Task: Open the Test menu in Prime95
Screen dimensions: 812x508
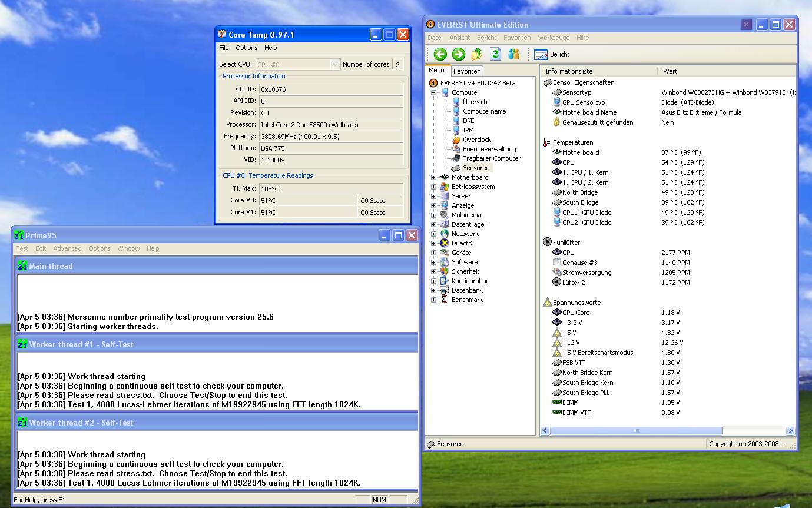Action: point(22,248)
